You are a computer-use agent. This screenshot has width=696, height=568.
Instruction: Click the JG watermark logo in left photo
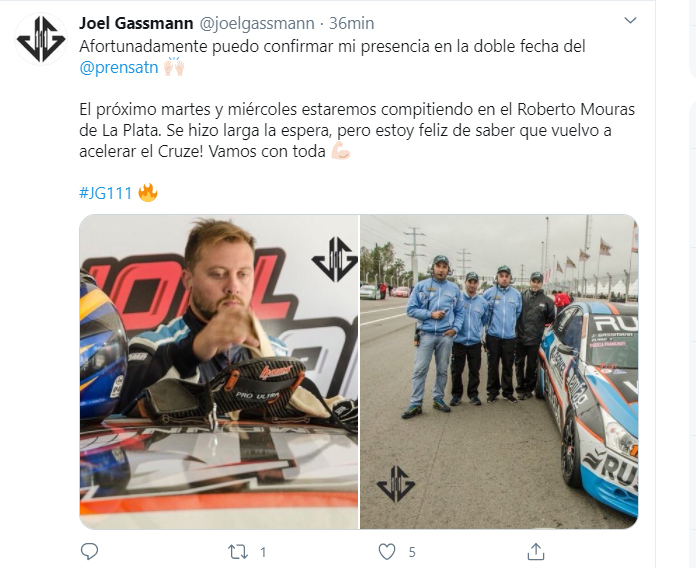[335, 260]
